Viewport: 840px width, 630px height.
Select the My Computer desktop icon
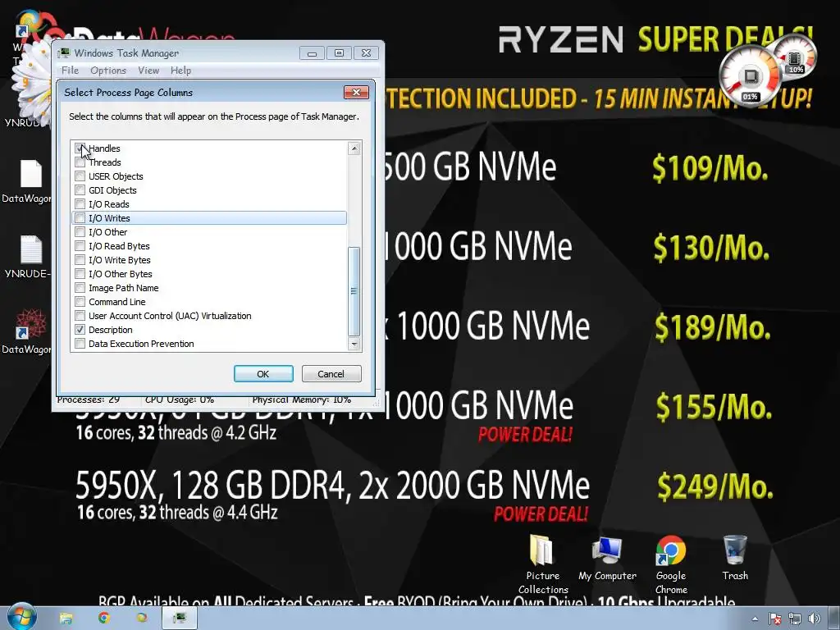607,559
